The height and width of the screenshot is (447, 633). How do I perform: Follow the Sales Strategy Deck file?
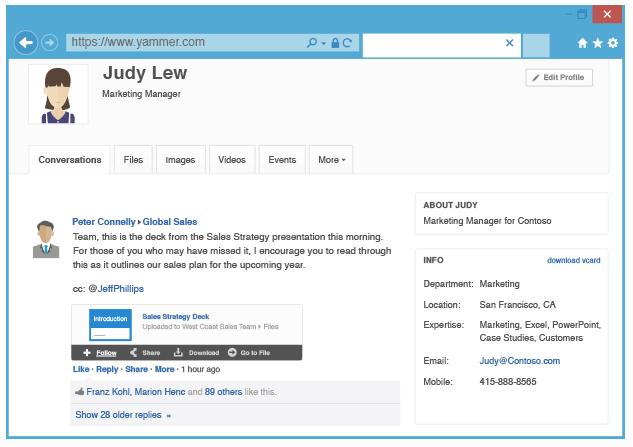(100, 353)
